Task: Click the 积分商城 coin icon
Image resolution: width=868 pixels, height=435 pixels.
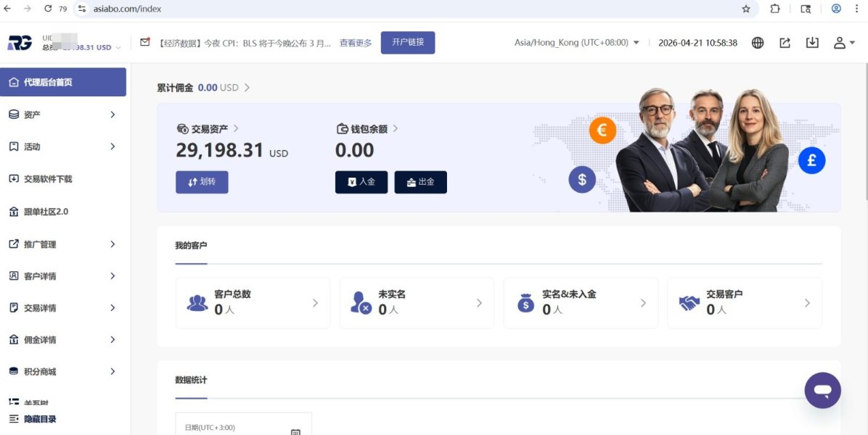Action: (14, 371)
